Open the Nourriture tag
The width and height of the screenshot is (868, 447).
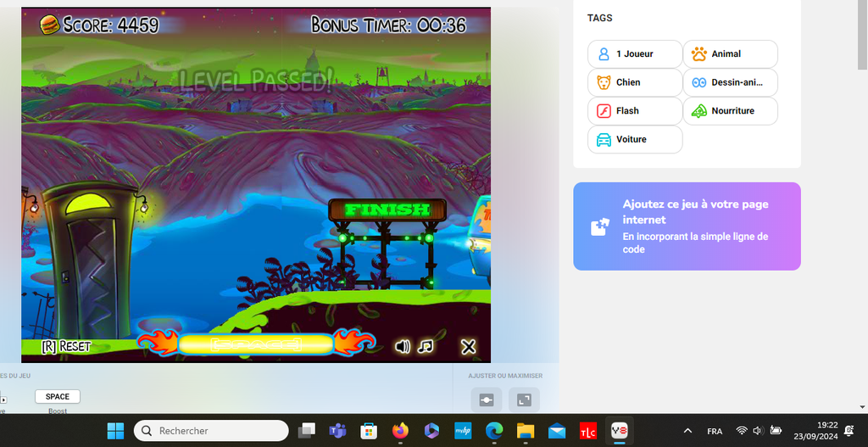point(730,111)
